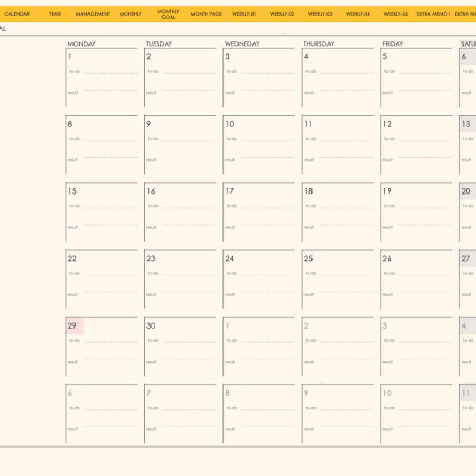Select day 25 on the calendar
476x476 pixels.
(x=308, y=259)
